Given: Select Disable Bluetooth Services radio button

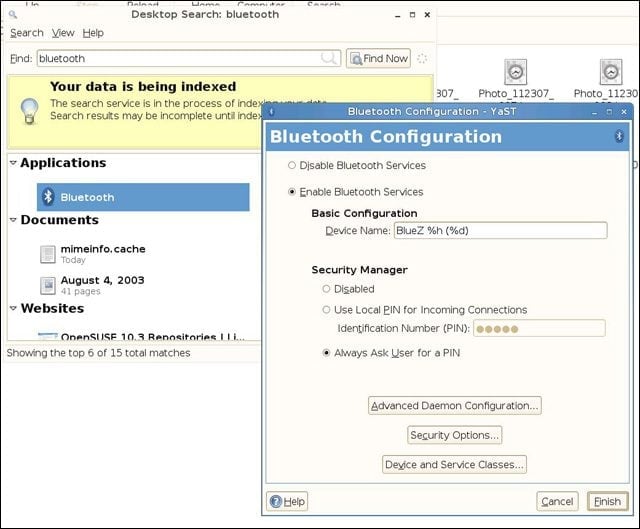Looking at the screenshot, I should [x=292, y=165].
